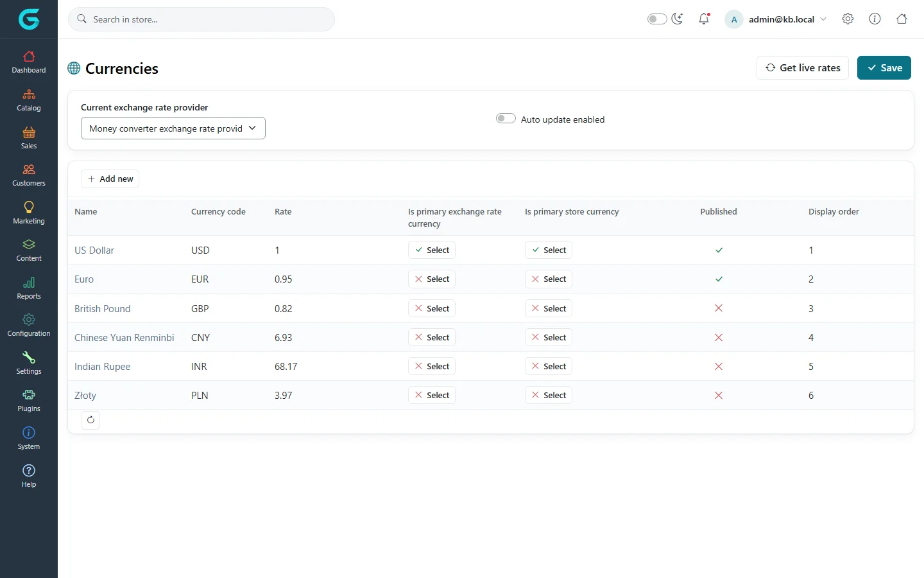Open the Customers sidebar menu
The width and height of the screenshot is (924, 578).
pyautogui.click(x=29, y=175)
